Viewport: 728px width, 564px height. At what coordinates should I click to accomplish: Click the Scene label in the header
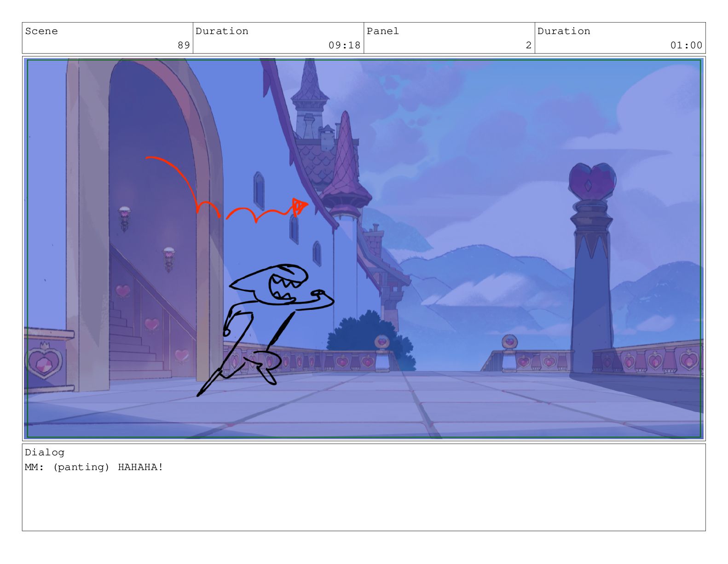click(x=41, y=31)
